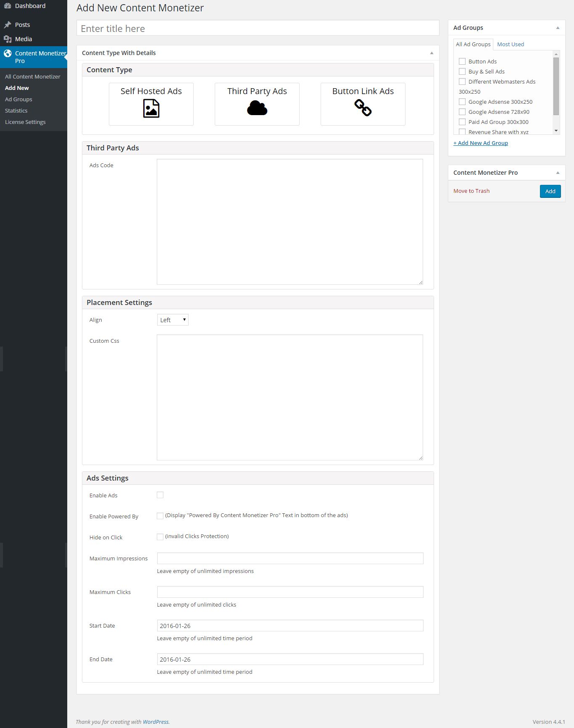Click the Leave empty of unlimited impressions hint
The image size is (574, 728).
tap(205, 571)
